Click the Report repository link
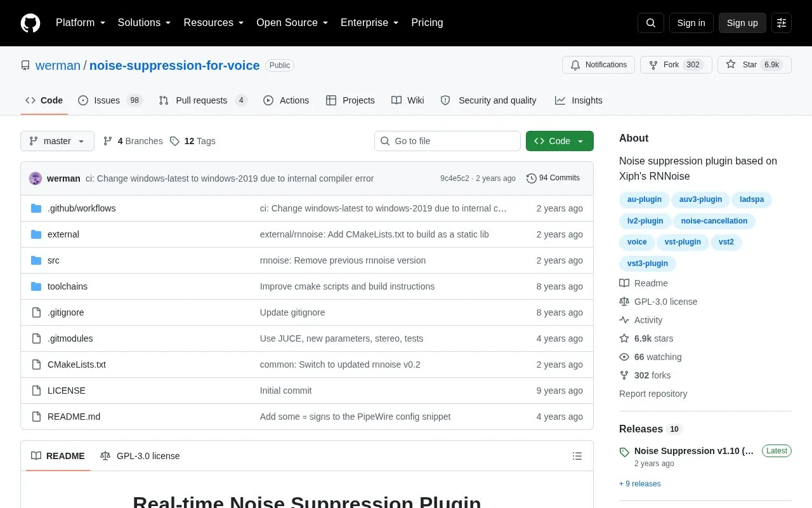This screenshot has width=812, height=508. point(653,394)
